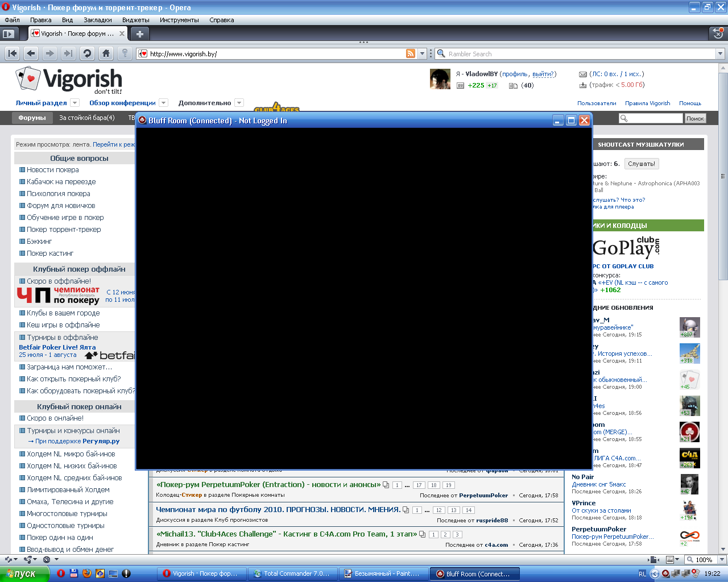Screen dimensions: 728x582
Task: Open new tab with plus icon
Action: coord(140,34)
